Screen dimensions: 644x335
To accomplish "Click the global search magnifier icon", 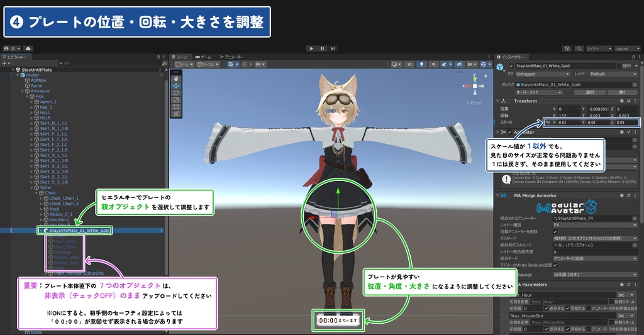I will coord(579,48).
